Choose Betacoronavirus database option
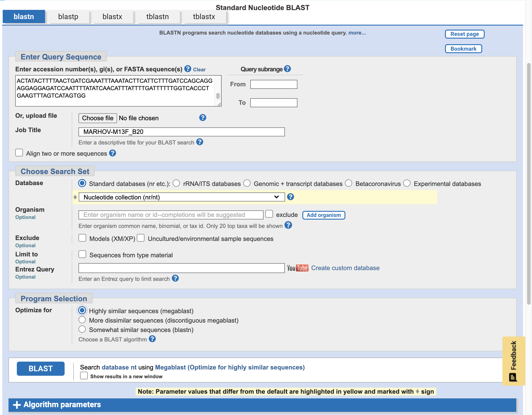Screen dimensions: 532x415 (x=349, y=183)
